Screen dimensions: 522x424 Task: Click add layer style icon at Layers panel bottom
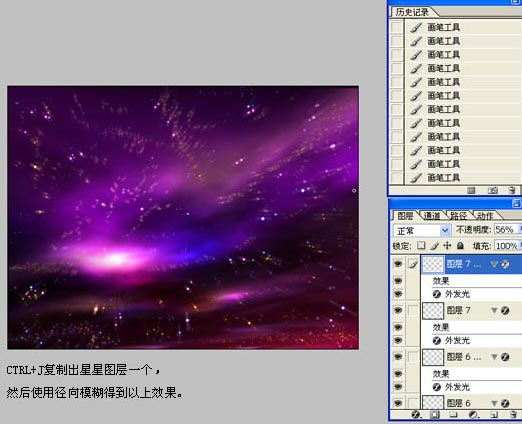415,415
